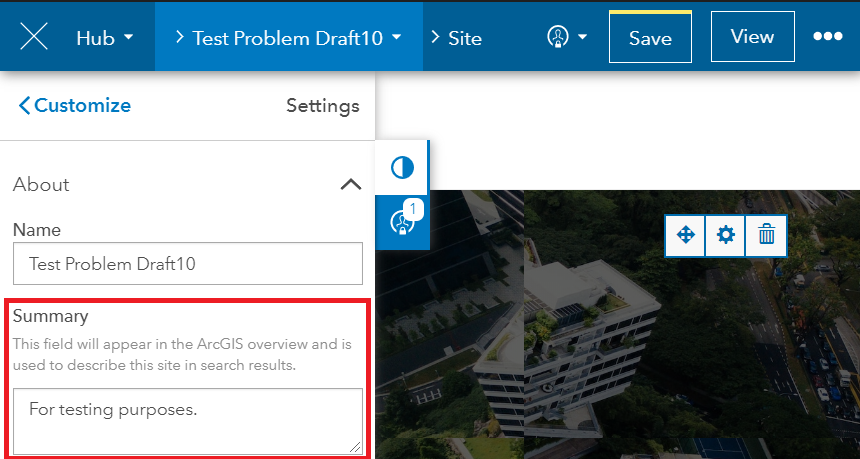Screen dimensions: 860x459
Task: Open Test Problem Draft10 breadcrumb dropdown
Action: click(x=288, y=38)
